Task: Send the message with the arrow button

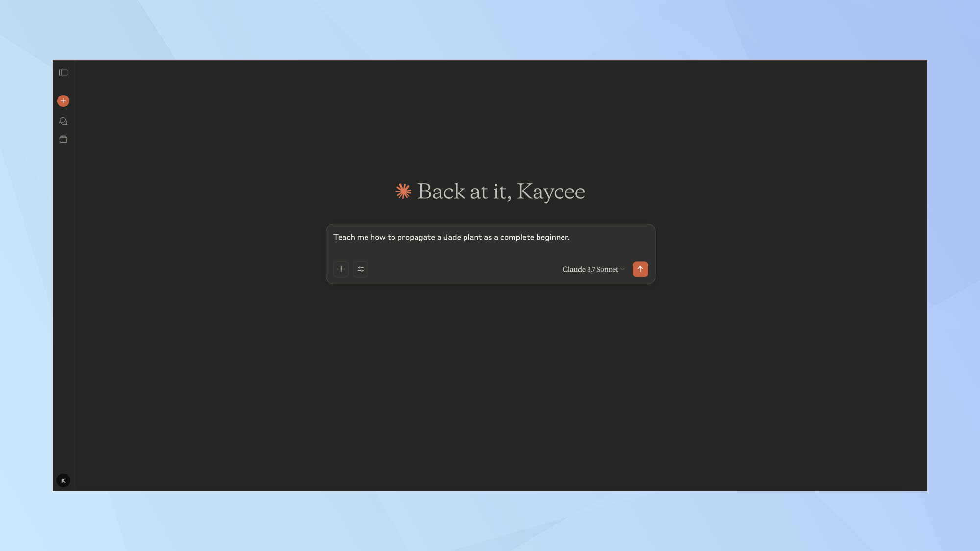Action: point(640,269)
